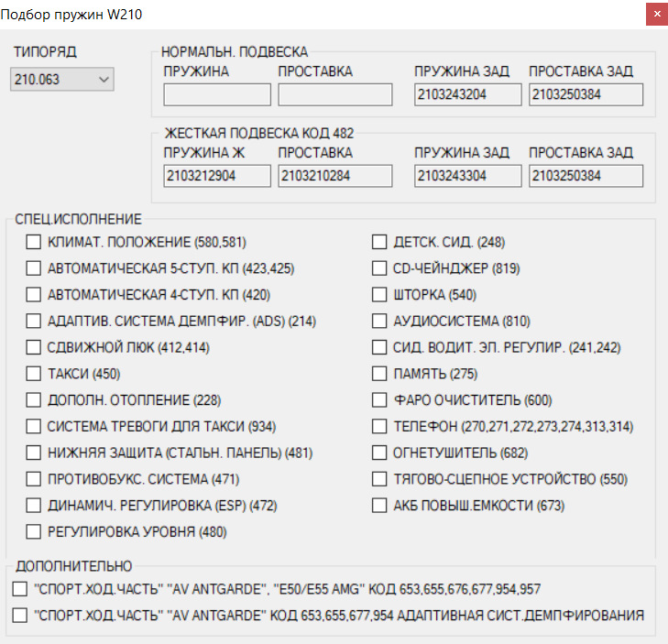Image resolution: width=668 pixels, height=644 pixels.
Task: Select the ФАРО ОЧИСТИТЕЛЬ (600) checkbox
Action: tap(379, 400)
